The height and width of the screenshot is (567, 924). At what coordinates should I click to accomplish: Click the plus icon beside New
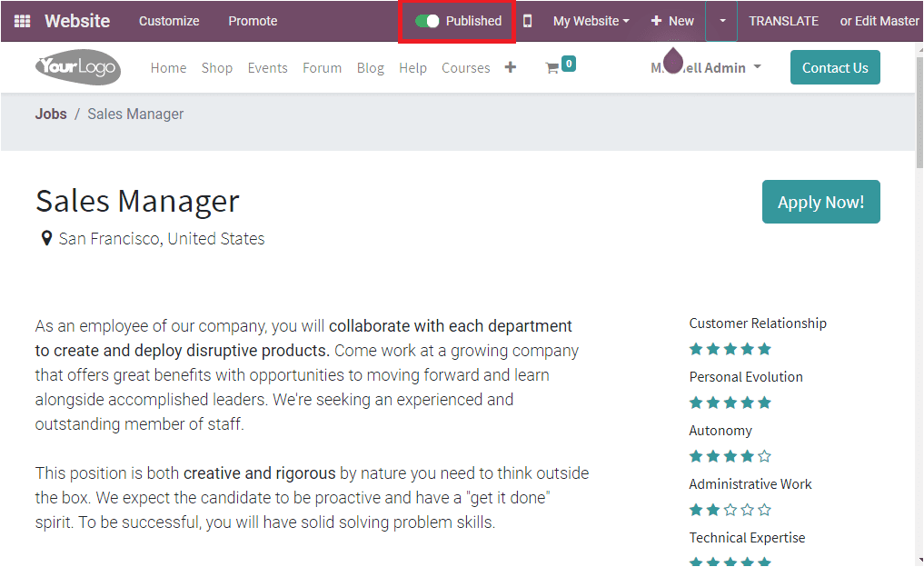coord(657,21)
